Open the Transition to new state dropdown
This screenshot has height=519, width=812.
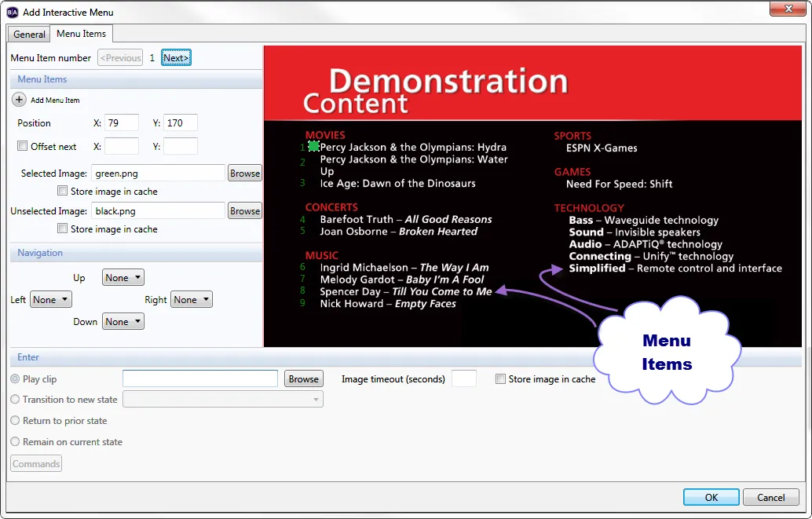pyautogui.click(x=223, y=400)
